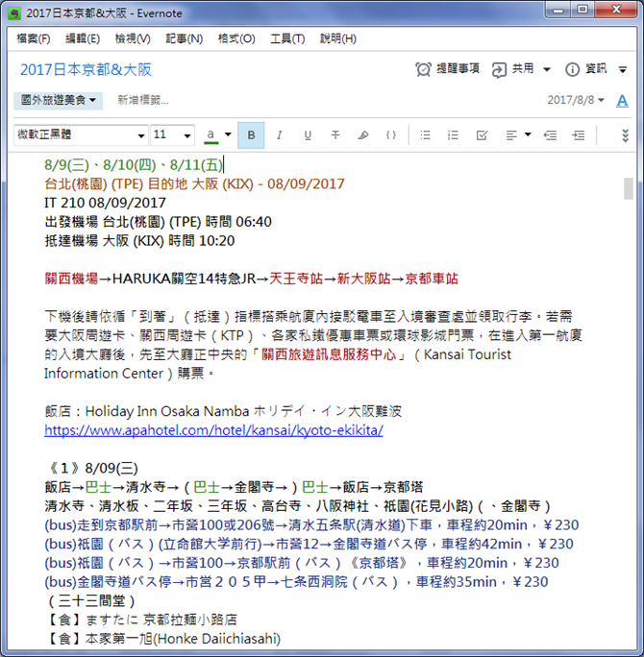Open the 2017/8/8 date dropdown
Image resolution: width=644 pixels, height=657 pixels.
coord(576,100)
